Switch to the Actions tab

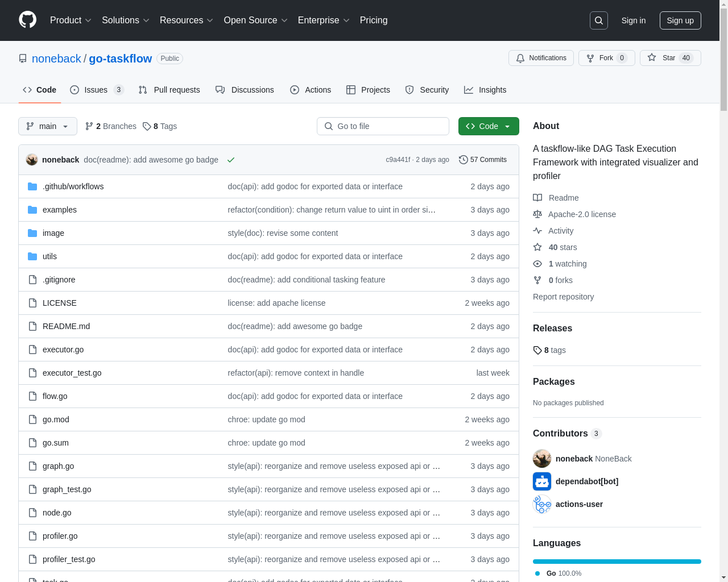pyautogui.click(x=311, y=90)
